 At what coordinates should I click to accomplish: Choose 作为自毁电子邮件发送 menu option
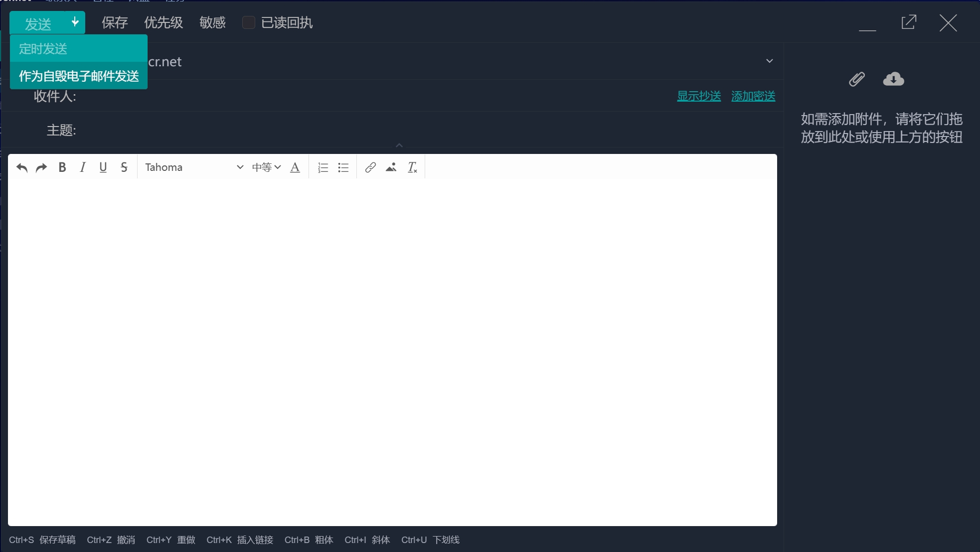[79, 76]
